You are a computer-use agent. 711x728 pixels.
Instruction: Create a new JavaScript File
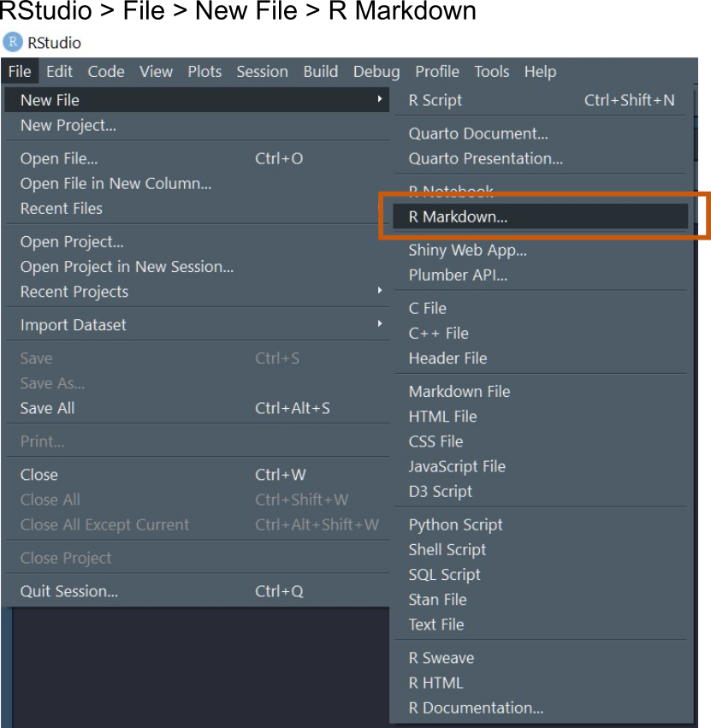[x=541, y=466]
